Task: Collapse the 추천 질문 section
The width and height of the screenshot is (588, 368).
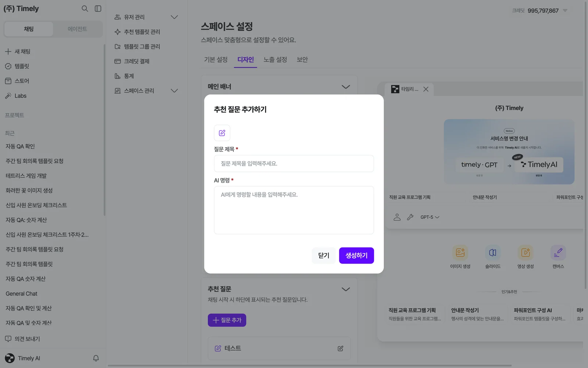Action: 346,289
